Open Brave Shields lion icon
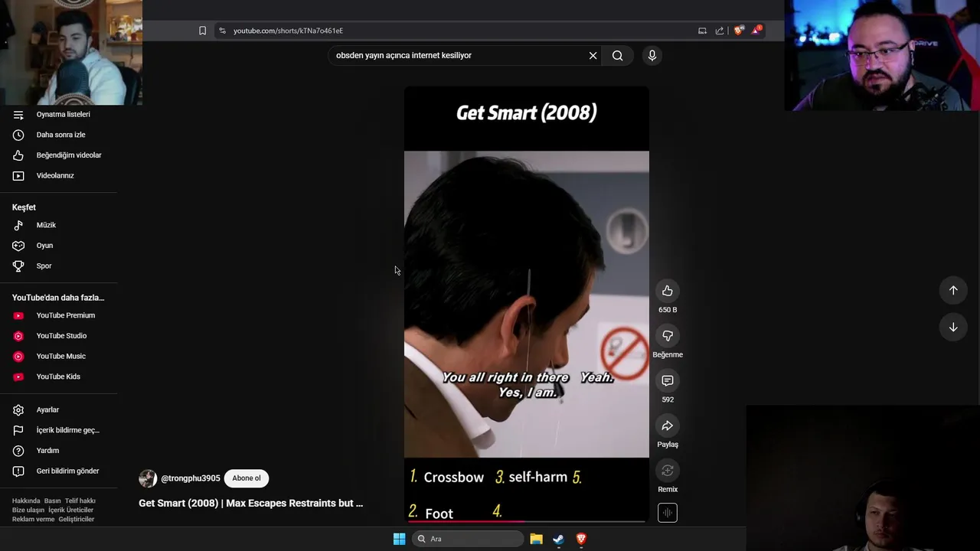The image size is (980, 551). click(738, 31)
